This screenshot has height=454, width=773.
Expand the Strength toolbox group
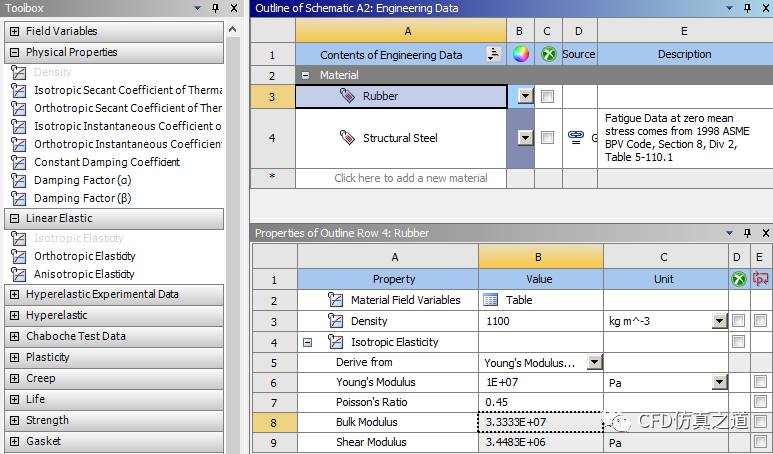pyautogui.click(x=15, y=420)
